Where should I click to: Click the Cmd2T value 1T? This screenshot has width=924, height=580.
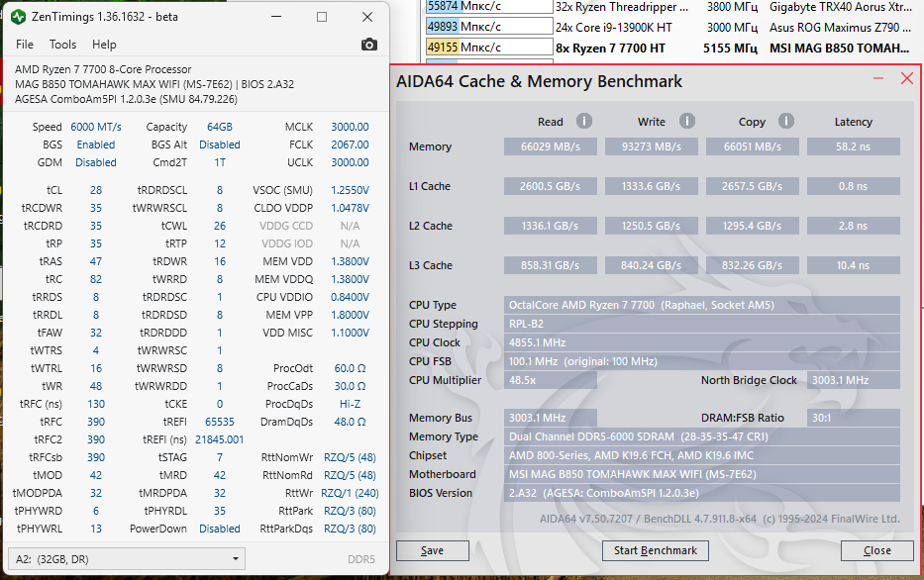(x=219, y=162)
